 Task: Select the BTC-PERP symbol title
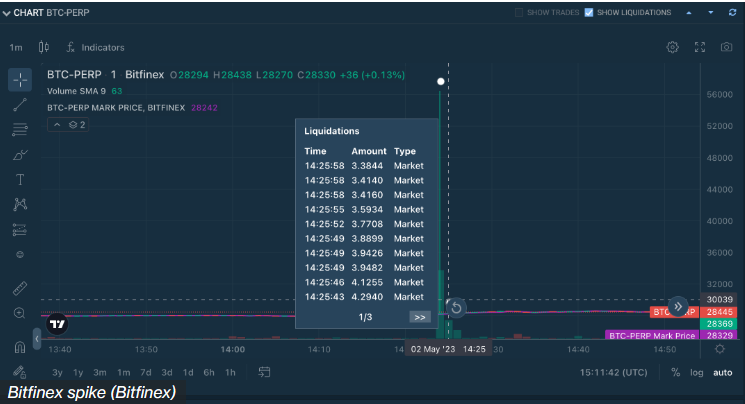click(x=74, y=75)
